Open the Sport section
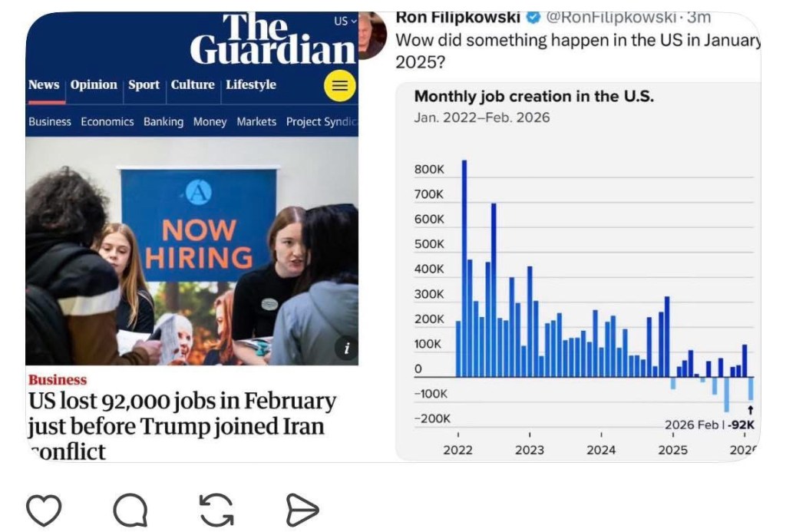Viewport: 786px width, 532px height. point(144,84)
